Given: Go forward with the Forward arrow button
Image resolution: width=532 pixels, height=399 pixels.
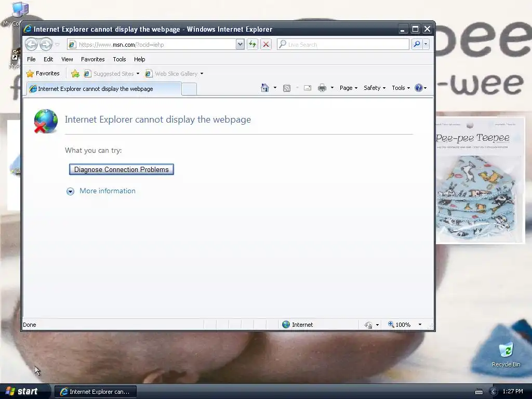Looking at the screenshot, I should tap(46, 44).
